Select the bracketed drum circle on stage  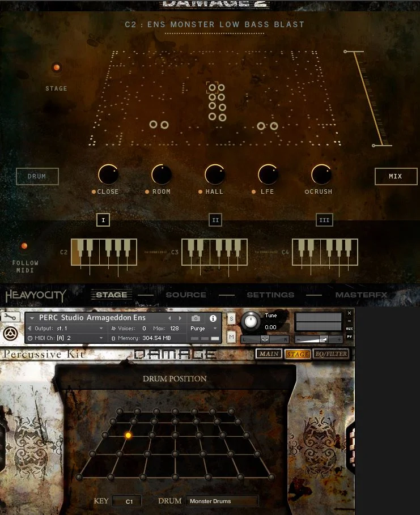pyautogui.click(x=213, y=88)
